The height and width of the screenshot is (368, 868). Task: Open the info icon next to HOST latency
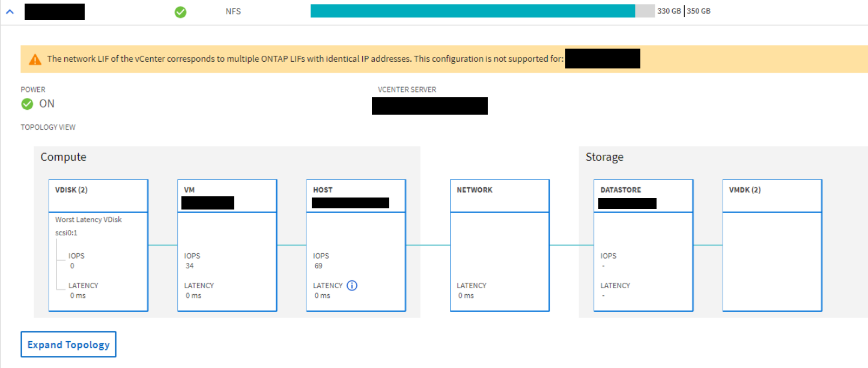[x=352, y=286]
